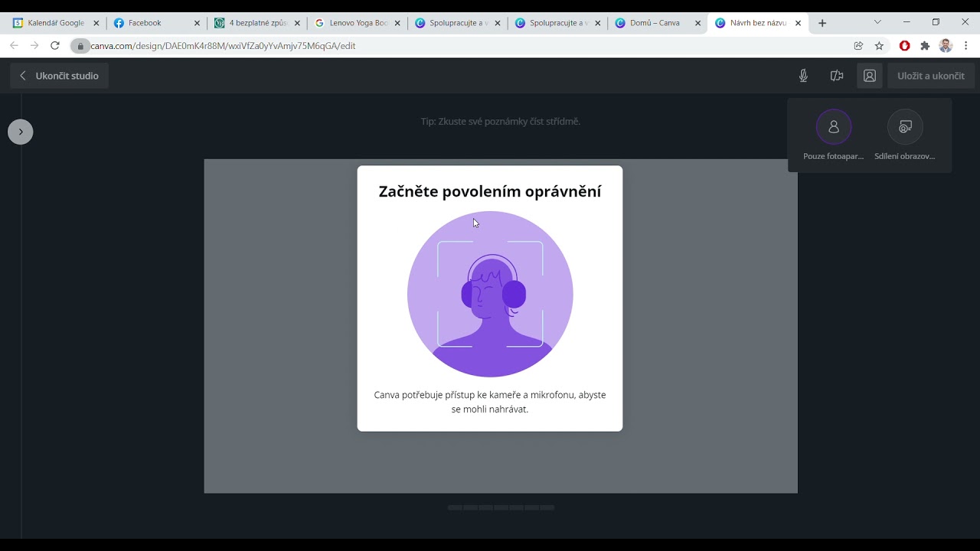Bookmark this page with star icon

[879, 46]
